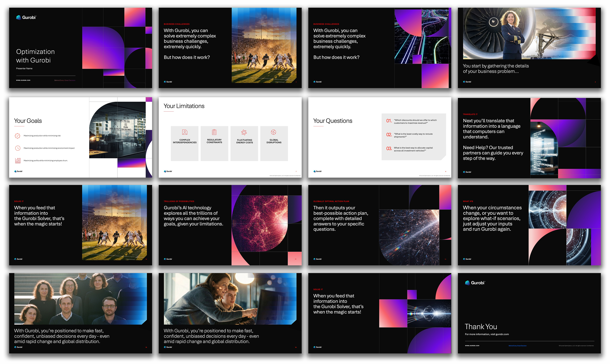The width and height of the screenshot is (610, 364).
Task: Click the 'COMPLEX INTERDEPENDENCIES' label
Action: [185, 141]
